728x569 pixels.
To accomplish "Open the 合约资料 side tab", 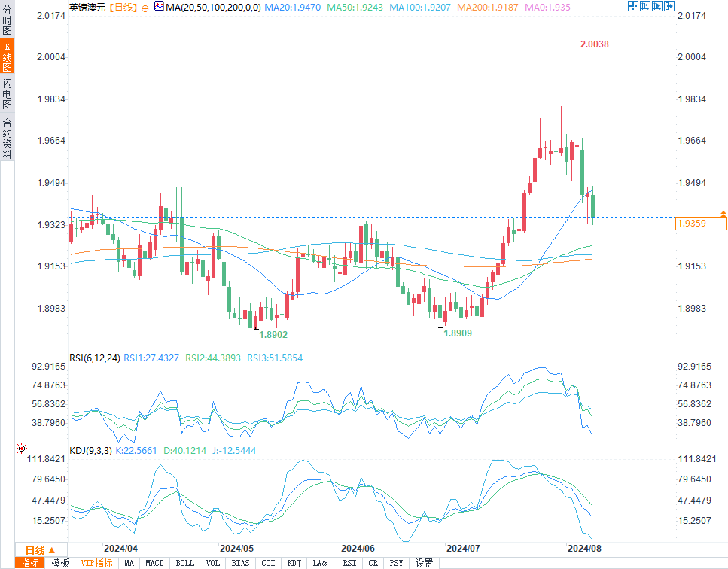I will 7,138.
